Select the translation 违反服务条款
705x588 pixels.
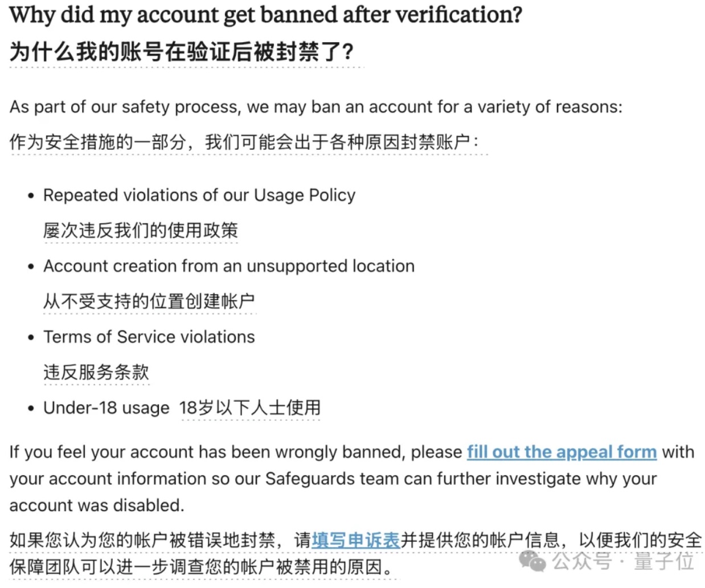pyautogui.click(x=96, y=372)
